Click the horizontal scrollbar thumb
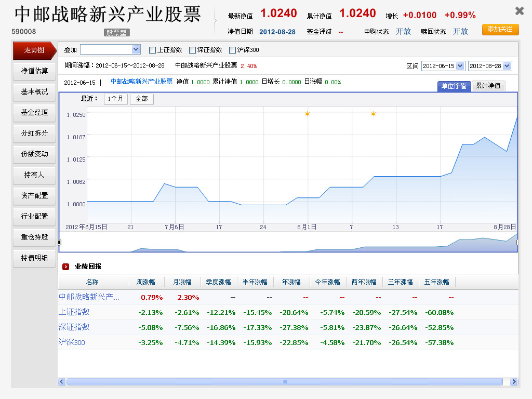The image size is (532, 399). (x=285, y=382)
